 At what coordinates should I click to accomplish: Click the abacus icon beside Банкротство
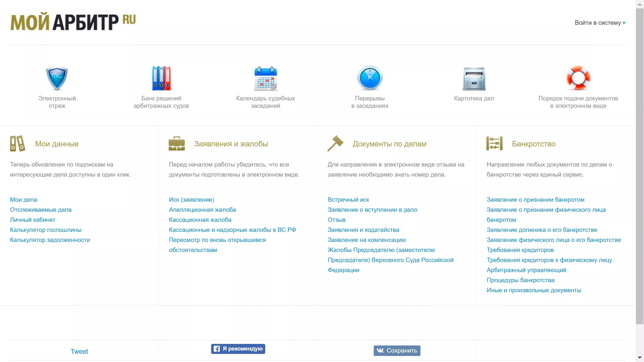[494, 143]
